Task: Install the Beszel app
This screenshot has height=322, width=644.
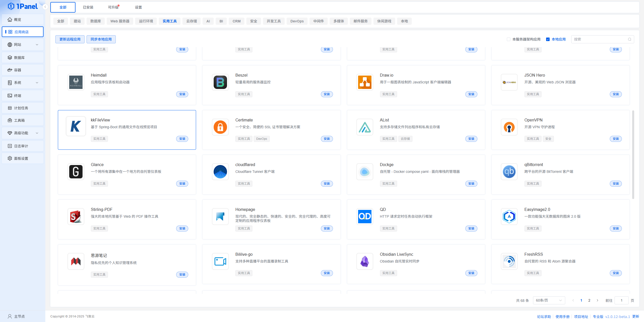Action: point(327,94)
